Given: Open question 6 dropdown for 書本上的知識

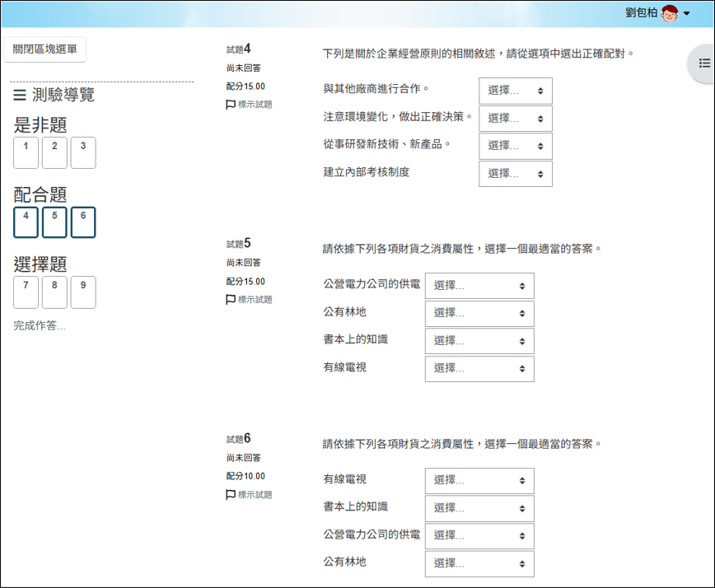Looking at the screenshot, I should click(479, 508).
